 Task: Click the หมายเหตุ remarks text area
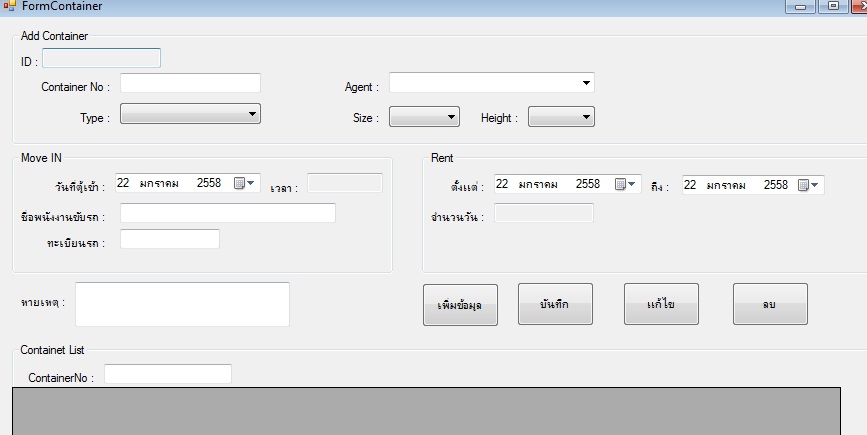(182, 305)
